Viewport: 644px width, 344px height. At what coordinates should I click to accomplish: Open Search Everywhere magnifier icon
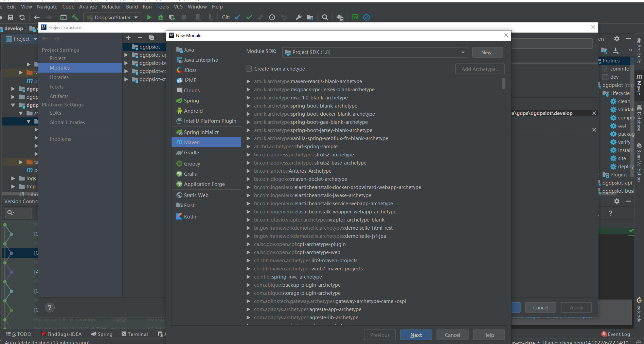[x=325, y=17]
